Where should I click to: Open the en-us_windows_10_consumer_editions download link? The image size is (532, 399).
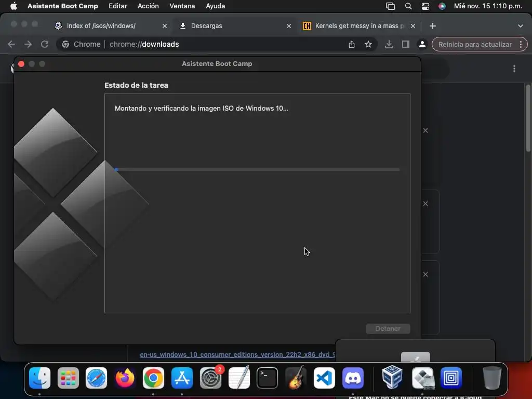pyautogui.click(x=237, y=354)
